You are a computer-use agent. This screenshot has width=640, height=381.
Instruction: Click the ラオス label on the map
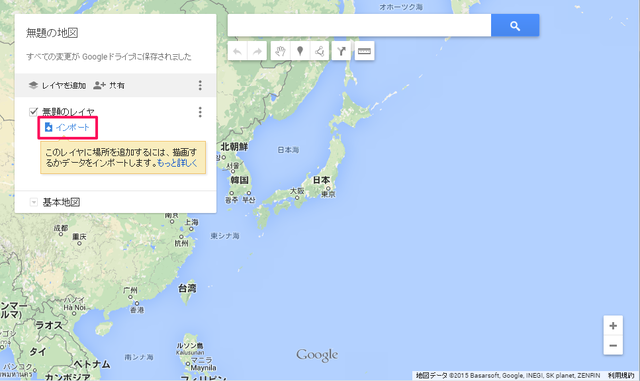click(49, 325)
